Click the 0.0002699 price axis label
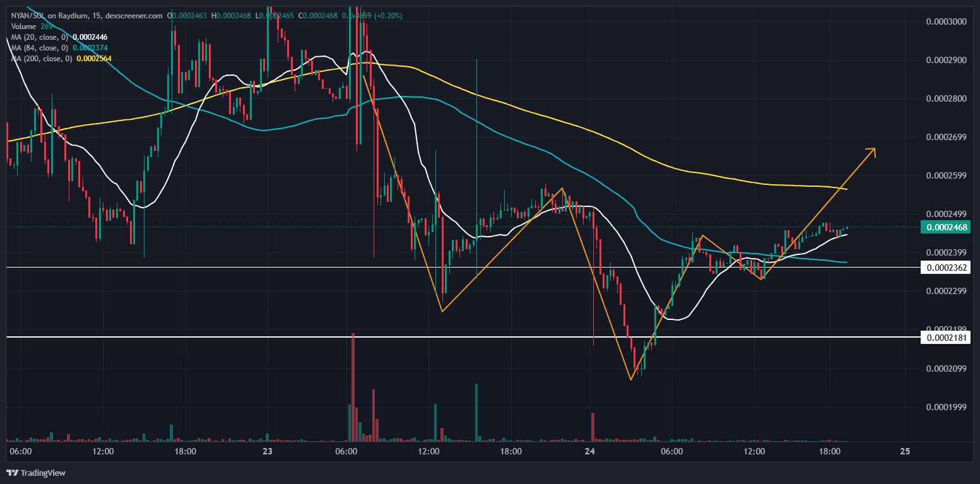The image size is (980, 484). coord(946,137)
